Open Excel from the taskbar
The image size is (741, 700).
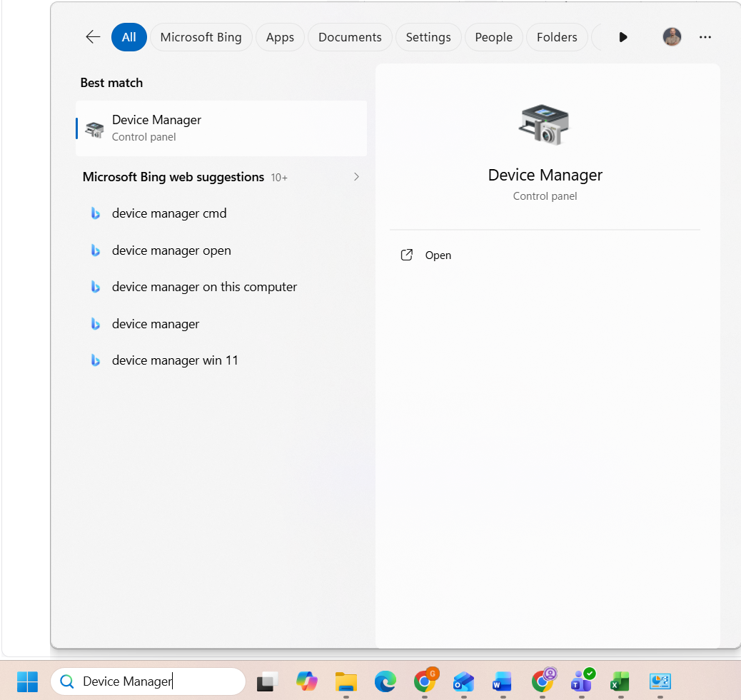[x=620, y=681]
